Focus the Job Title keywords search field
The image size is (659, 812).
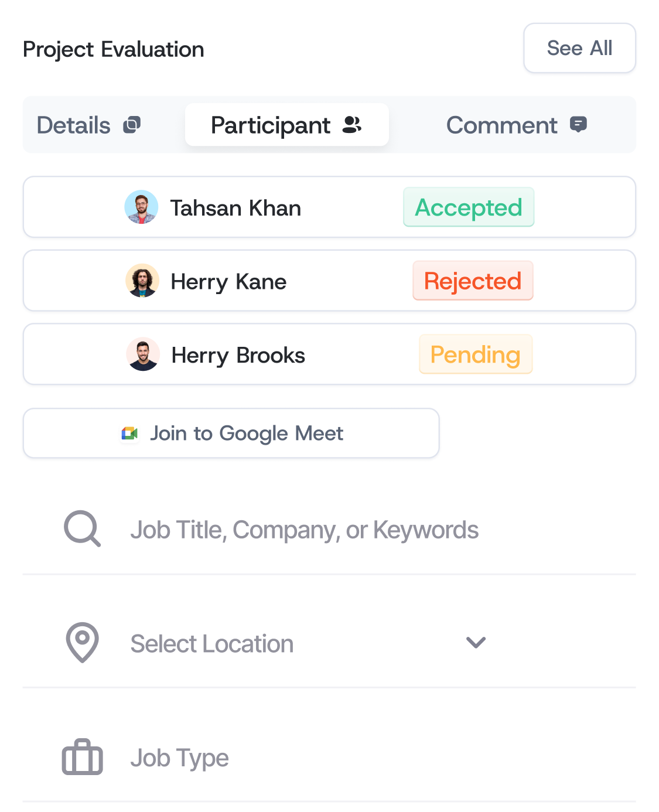(305, 530)
